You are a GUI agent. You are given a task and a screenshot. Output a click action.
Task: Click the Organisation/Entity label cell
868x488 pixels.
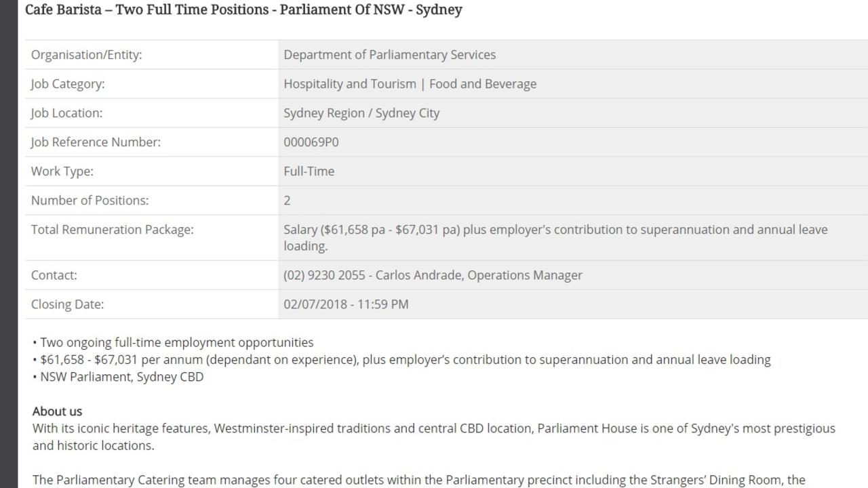(151, 55)
